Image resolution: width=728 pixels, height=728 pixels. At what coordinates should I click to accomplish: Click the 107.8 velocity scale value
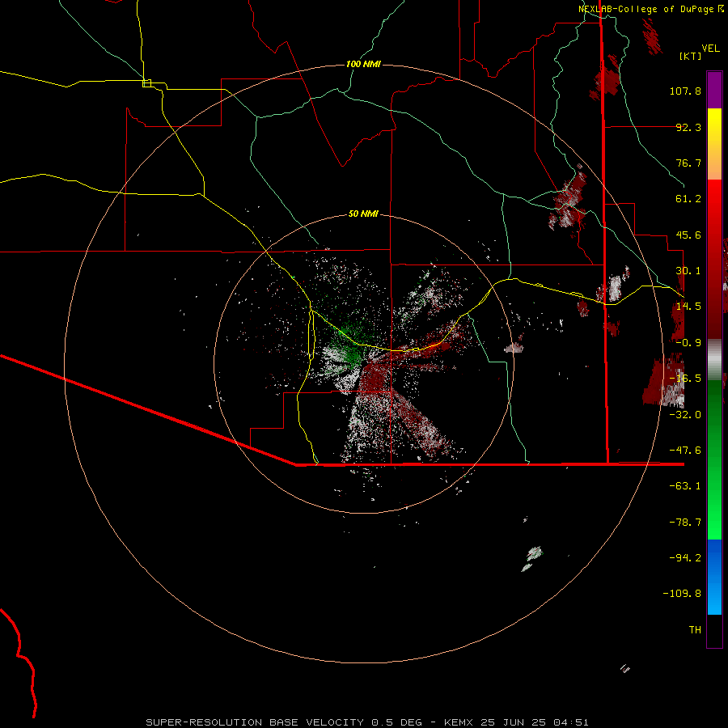[685, 91]
